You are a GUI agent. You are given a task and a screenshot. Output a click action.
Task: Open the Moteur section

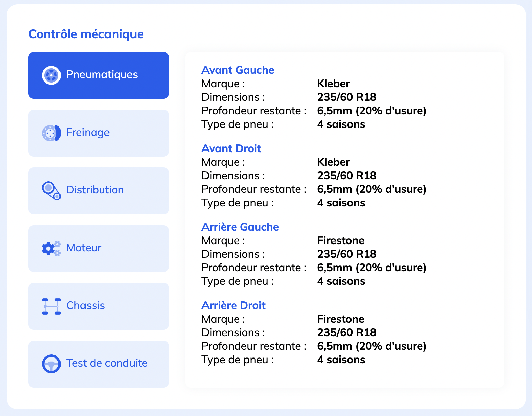99,249
